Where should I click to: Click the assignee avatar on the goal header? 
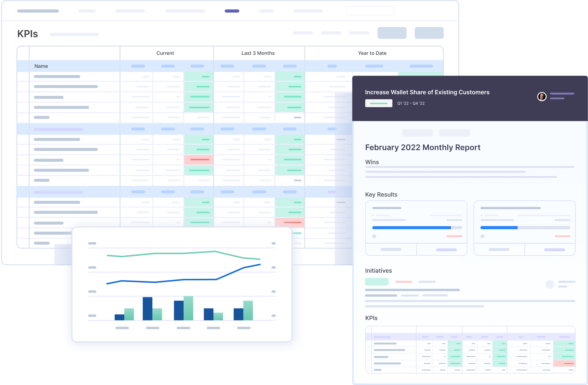click(542, 97)
